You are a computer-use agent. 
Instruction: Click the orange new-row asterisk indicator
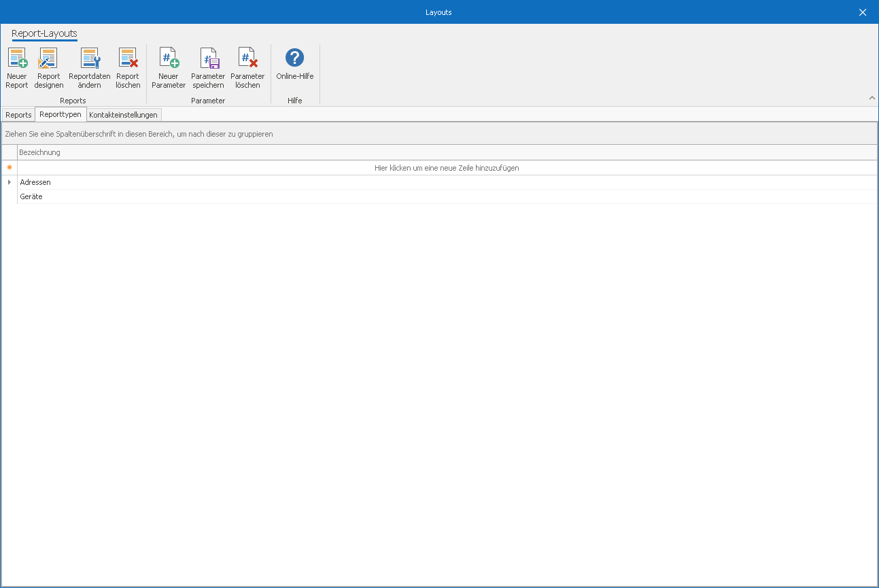pyautogui.click(x=9, y=168)
